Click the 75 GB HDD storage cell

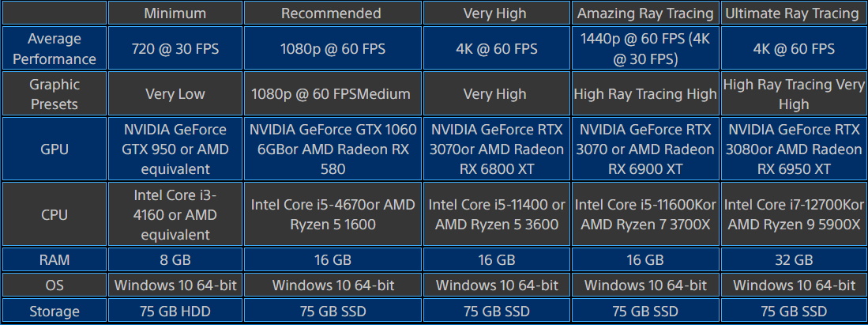pos(175,311)
